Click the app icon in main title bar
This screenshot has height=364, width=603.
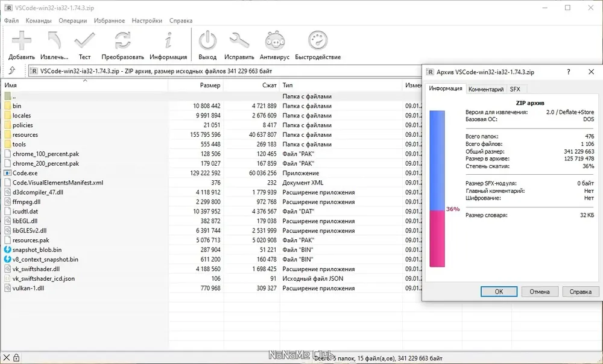click(x=8, y=8)
